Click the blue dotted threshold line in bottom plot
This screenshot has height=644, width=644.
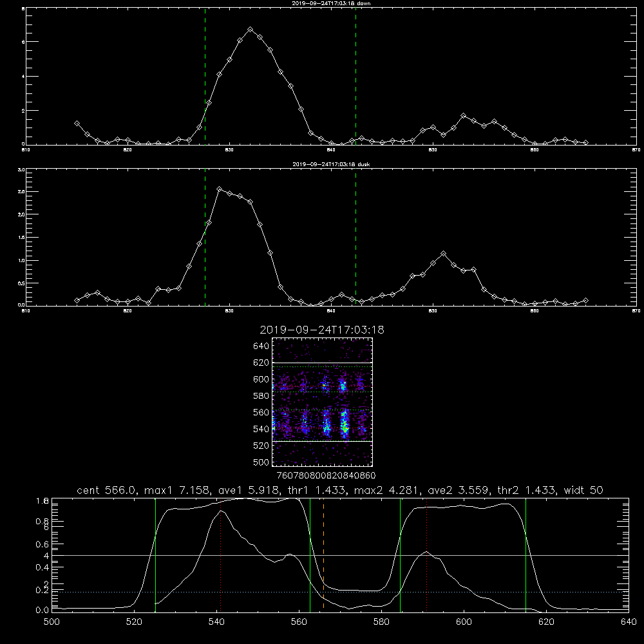340,592
